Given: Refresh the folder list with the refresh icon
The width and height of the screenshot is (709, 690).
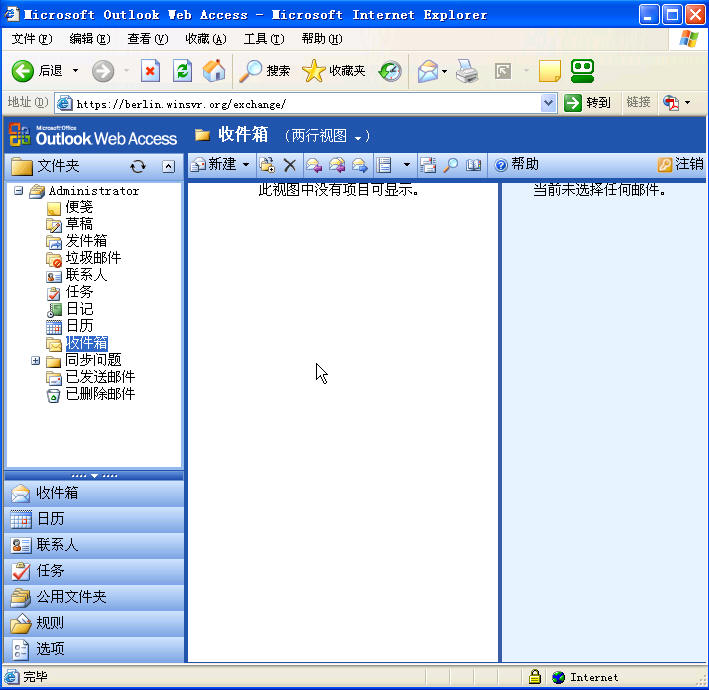Looking at the screenshot, I should tap(138, 166).
